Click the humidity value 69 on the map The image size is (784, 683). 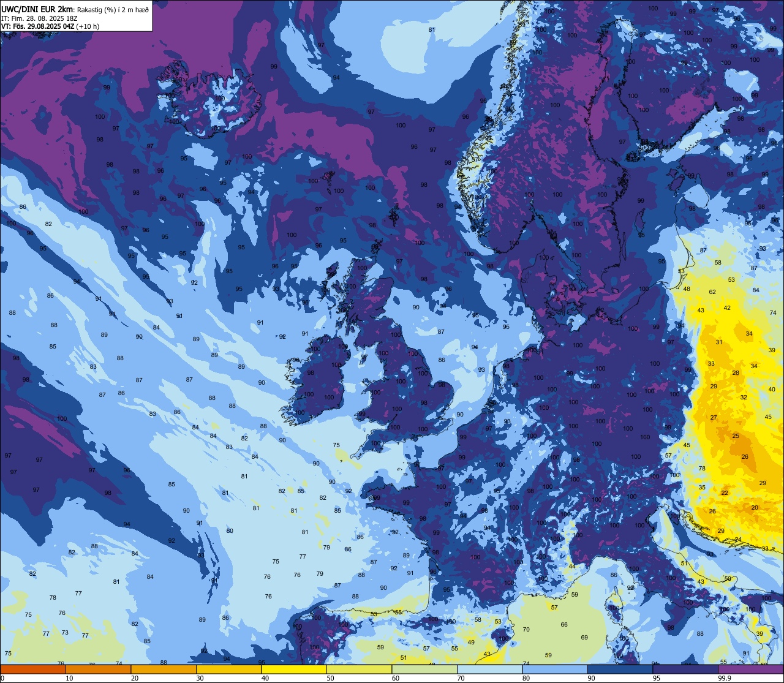[584, 637]
